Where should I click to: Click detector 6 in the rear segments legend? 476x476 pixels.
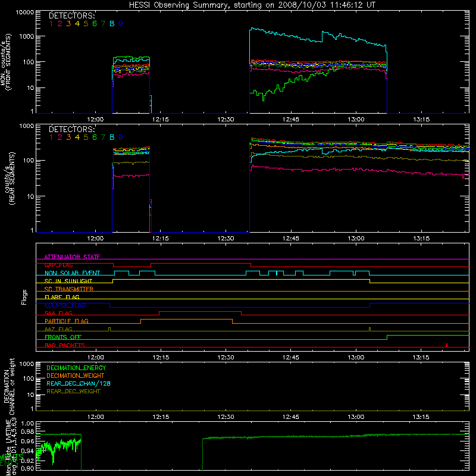pos(95,137)
